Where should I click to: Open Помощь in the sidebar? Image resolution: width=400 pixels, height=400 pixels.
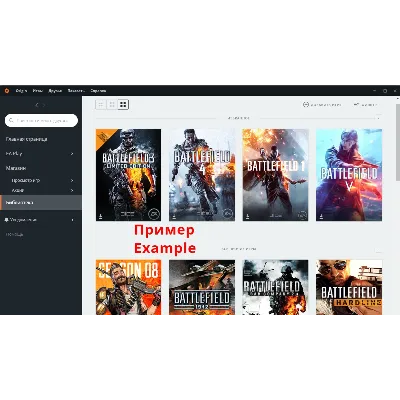tap(14, 234)
